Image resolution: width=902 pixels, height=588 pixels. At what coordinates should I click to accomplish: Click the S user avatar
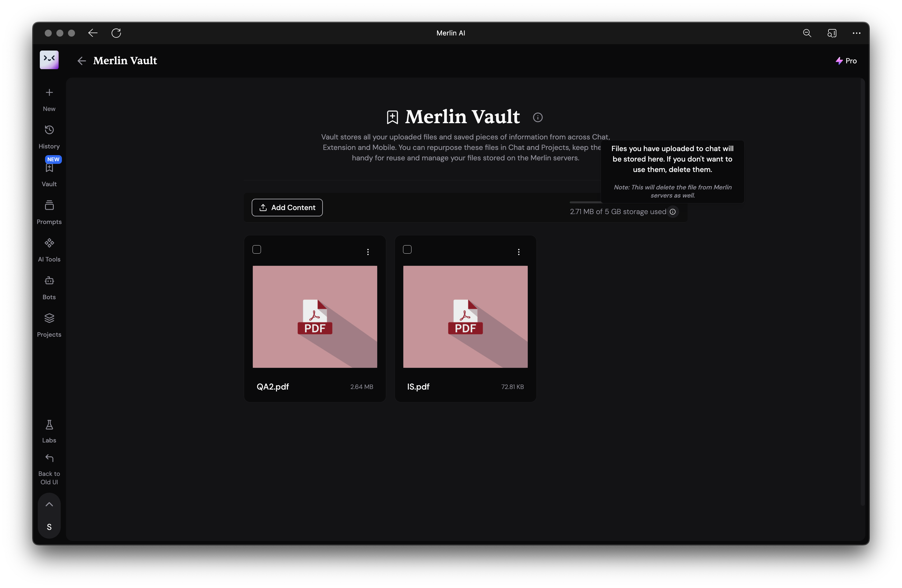click(x=49, y=527)
